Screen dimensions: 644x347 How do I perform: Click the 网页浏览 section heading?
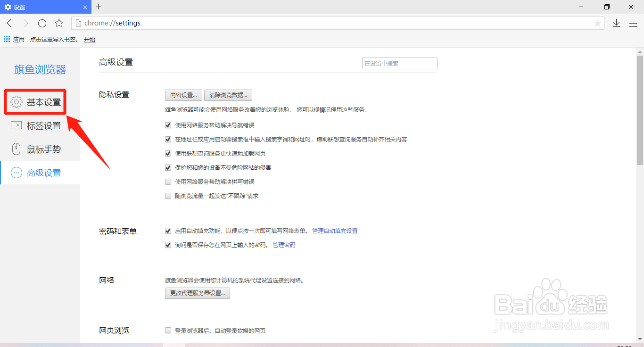[x=114, y=330]
